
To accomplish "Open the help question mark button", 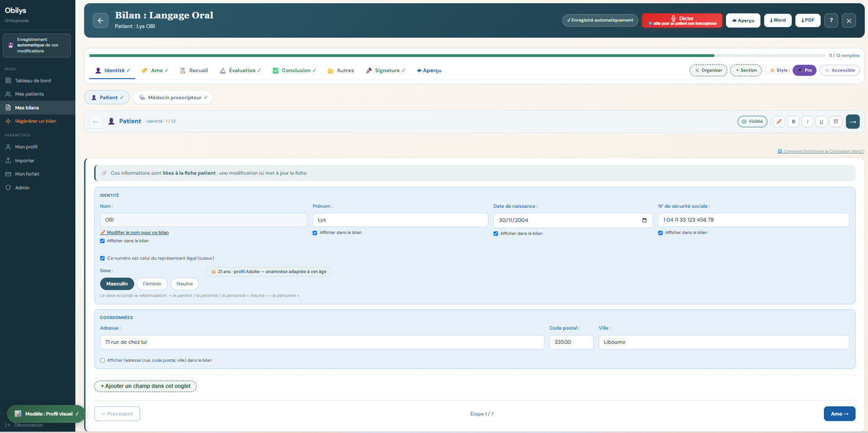I will [x=831, y=20].
